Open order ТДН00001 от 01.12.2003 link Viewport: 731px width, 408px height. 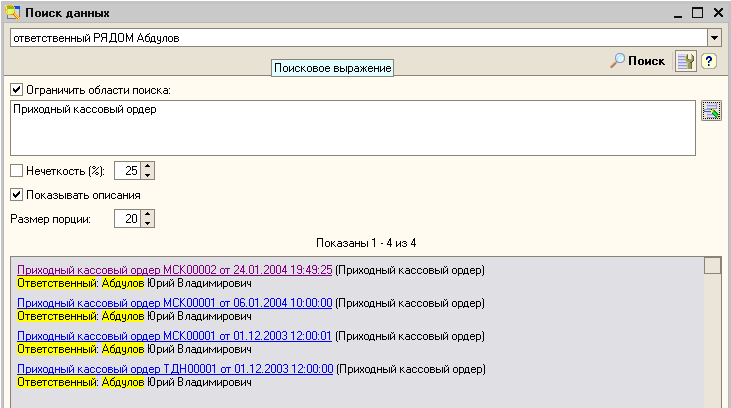174,369
